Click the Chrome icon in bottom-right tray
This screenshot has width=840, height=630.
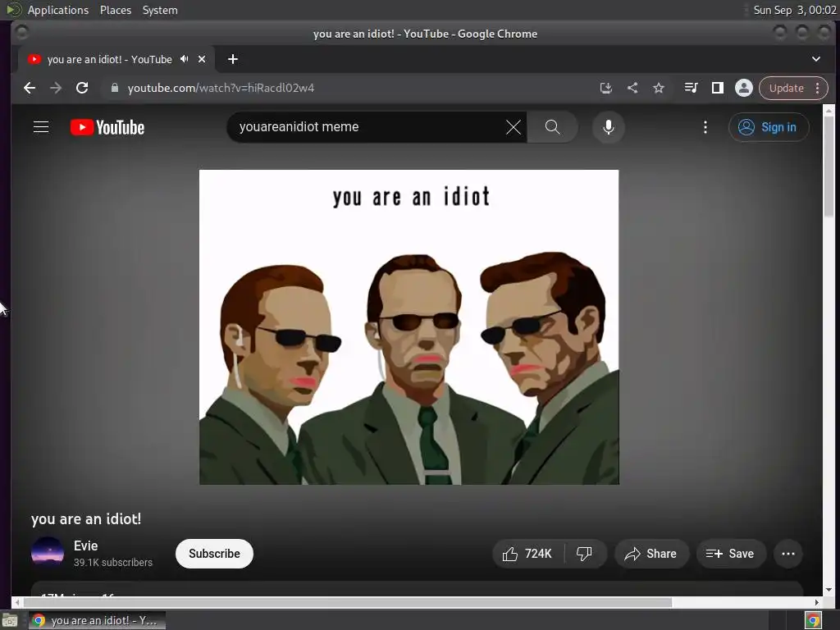[813, 621]
